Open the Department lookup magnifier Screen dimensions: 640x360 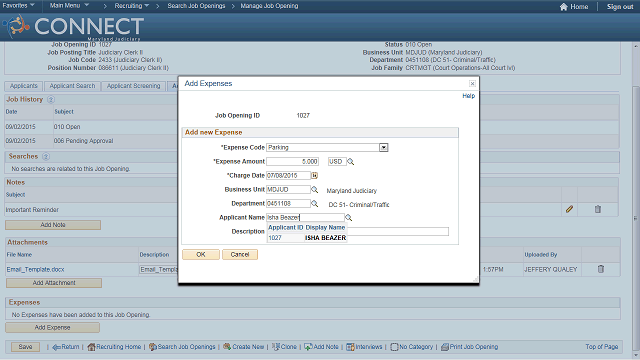point(314,203)
